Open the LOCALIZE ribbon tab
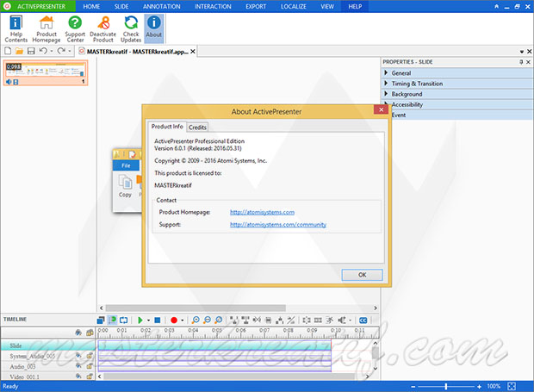Image resolution: width=534 pixels, height=392 pixels. coord(293,7)
